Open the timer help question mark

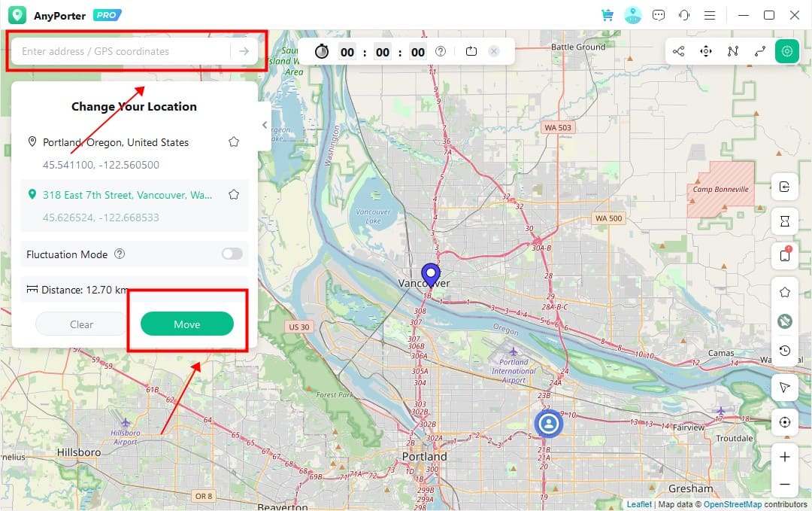point(441,51)
